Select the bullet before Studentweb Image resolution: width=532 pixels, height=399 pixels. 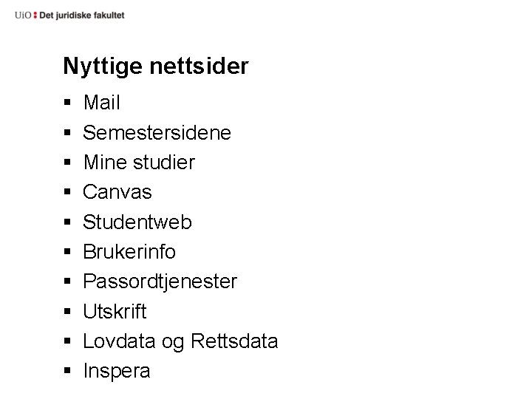[x=67, y=222]
